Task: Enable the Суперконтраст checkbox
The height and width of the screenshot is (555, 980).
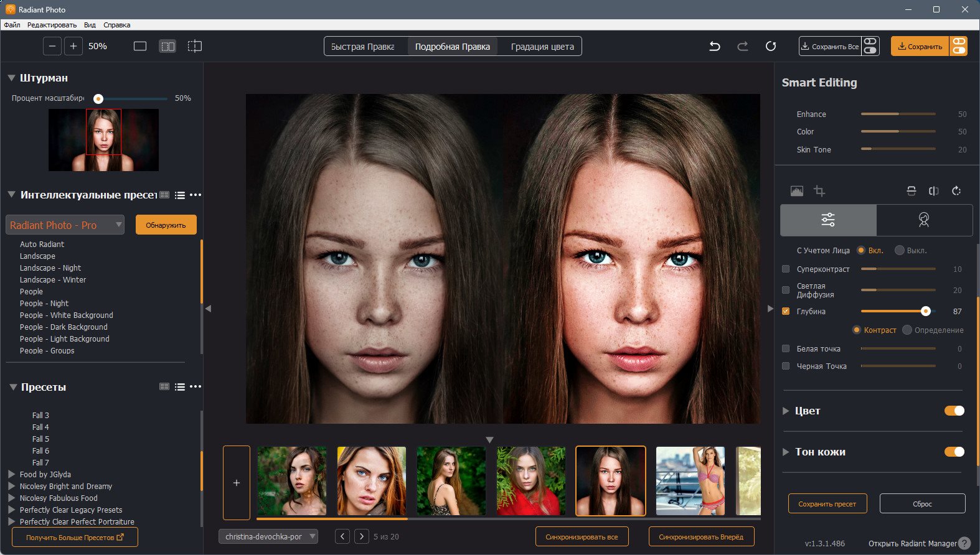Action: click(x=786, y=269)
